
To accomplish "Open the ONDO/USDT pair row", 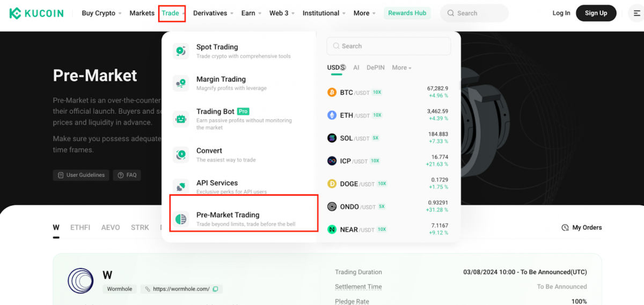I will pos(389,206).
